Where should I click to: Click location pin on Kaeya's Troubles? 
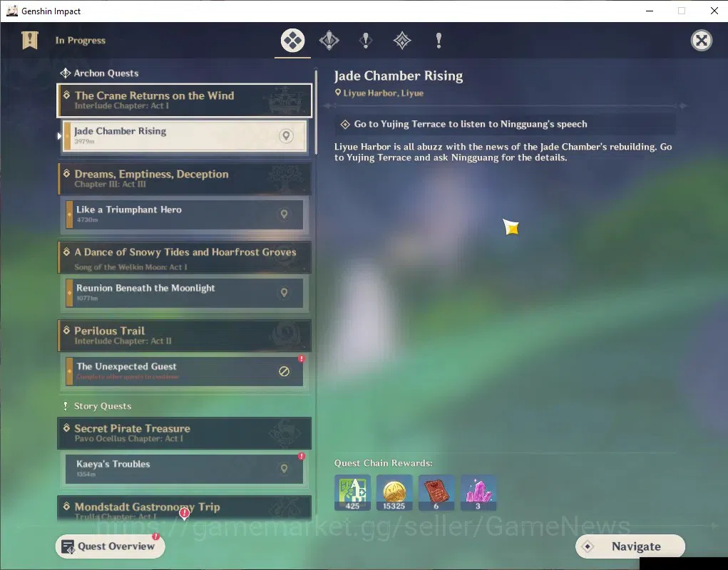(284, 468)
